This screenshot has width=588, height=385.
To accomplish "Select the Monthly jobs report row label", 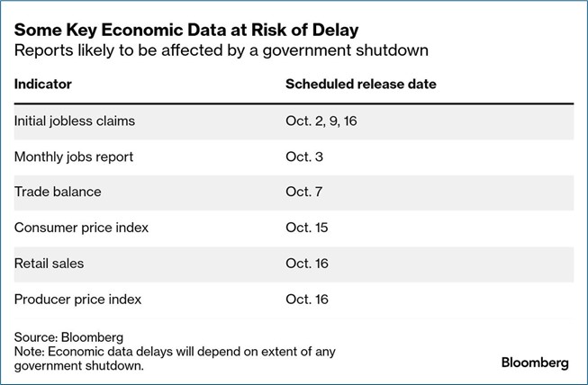I will (74, 157).
